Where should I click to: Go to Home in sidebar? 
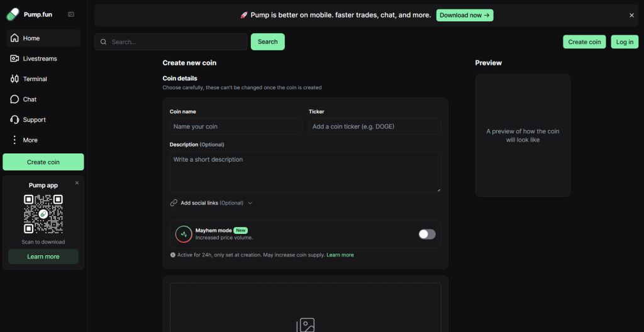click(31, 38)
